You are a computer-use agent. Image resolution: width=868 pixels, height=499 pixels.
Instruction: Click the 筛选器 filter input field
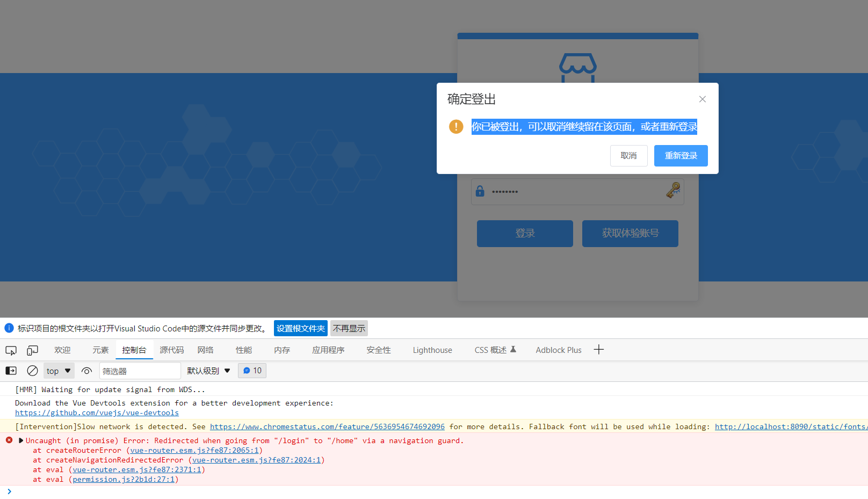(140, 371)
